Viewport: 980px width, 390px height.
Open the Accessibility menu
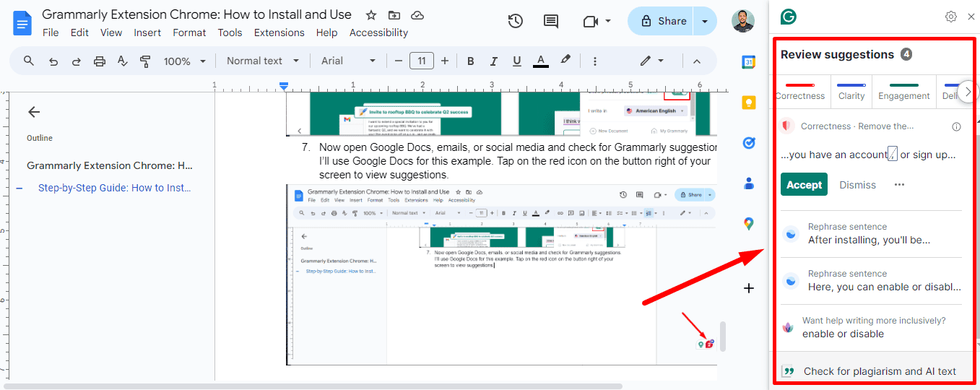(x=378, y=32)
